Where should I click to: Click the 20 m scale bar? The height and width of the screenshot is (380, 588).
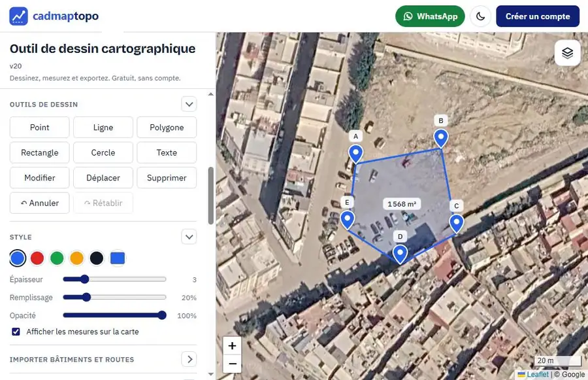click(x=557, y=360)
